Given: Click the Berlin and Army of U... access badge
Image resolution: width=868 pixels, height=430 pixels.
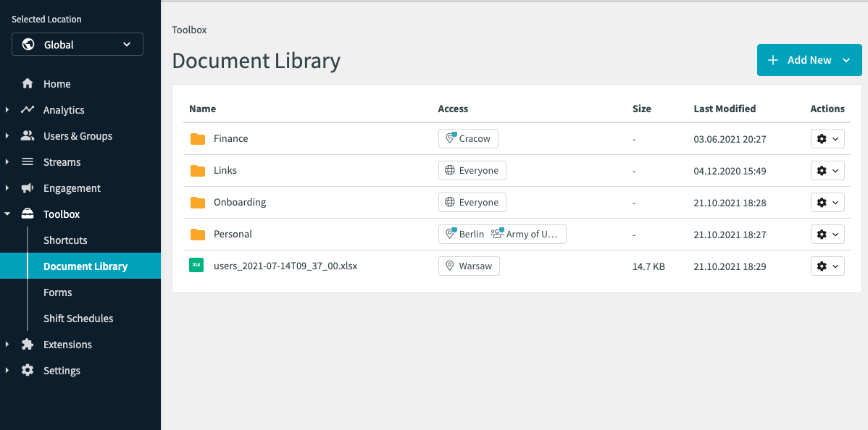Looking at the screenshot, I should [502, 234].
